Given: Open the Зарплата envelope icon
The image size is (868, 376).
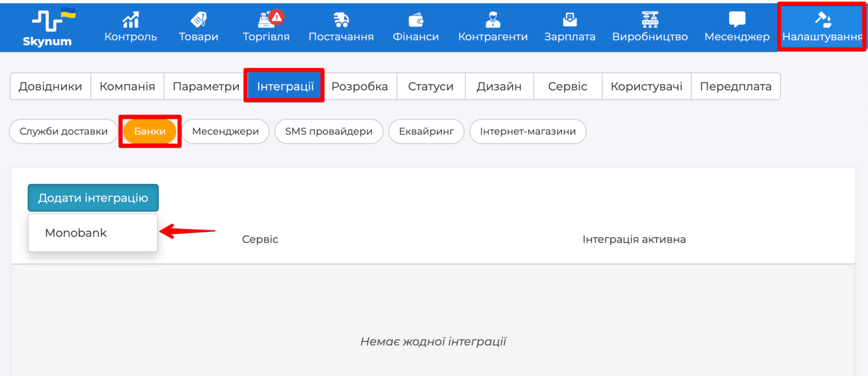Looking at the screenshot, I should tap(569, 20).
